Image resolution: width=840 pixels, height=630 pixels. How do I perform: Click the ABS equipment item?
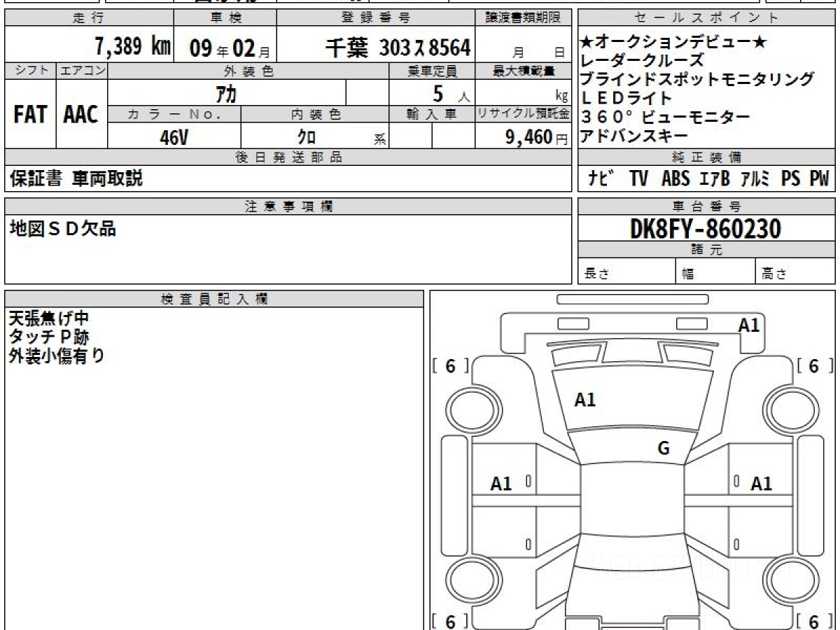(x=675, y=178)
